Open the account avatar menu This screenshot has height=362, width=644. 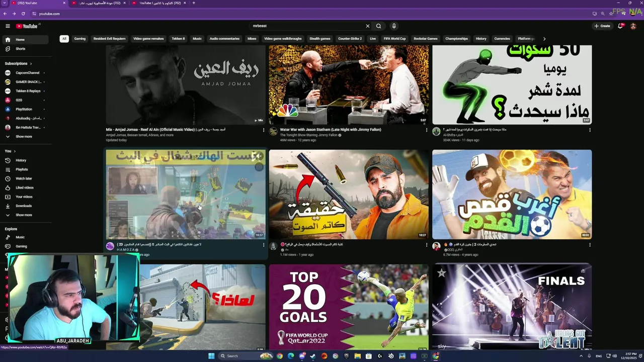633,26
